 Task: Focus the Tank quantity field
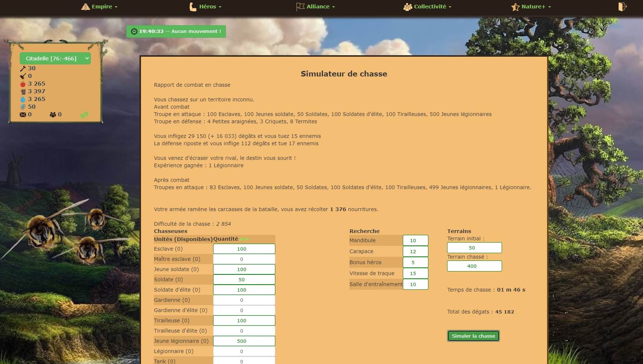coord(244,361)
